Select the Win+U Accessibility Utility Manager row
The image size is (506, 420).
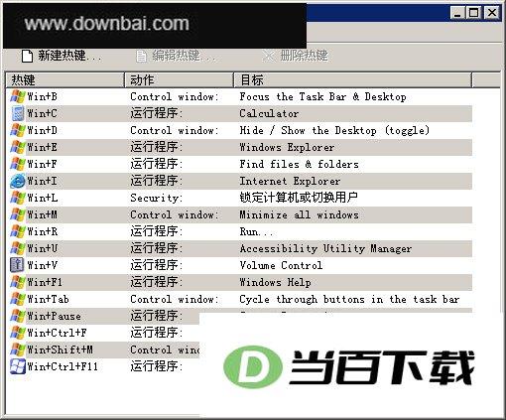[x=241, y=248]
